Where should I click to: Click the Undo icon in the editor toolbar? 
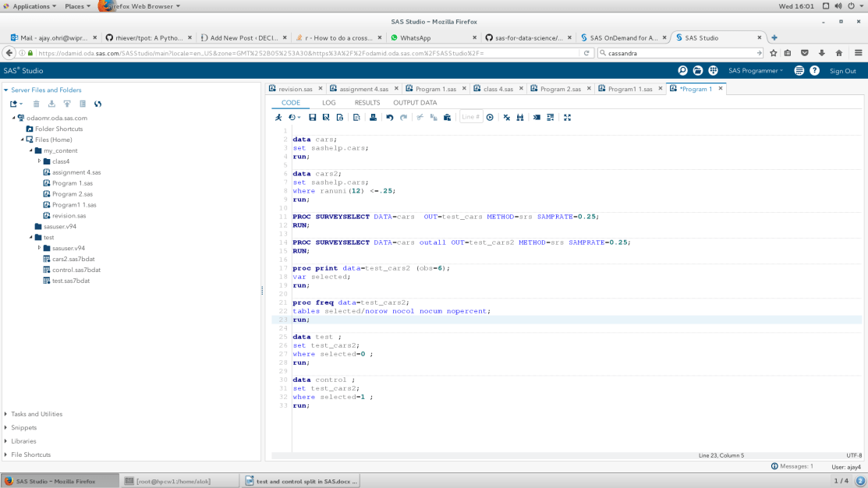coord(390,118)
